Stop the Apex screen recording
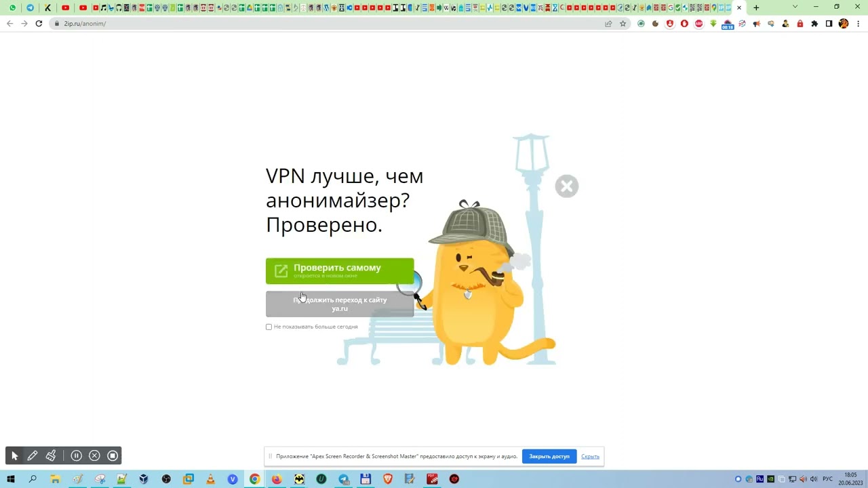The height and width of the screenshot is (488, 868). [x=113, y=456]
